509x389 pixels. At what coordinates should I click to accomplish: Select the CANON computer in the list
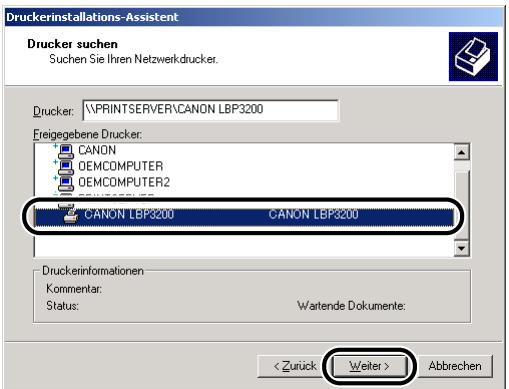click(x=97, y=150)
